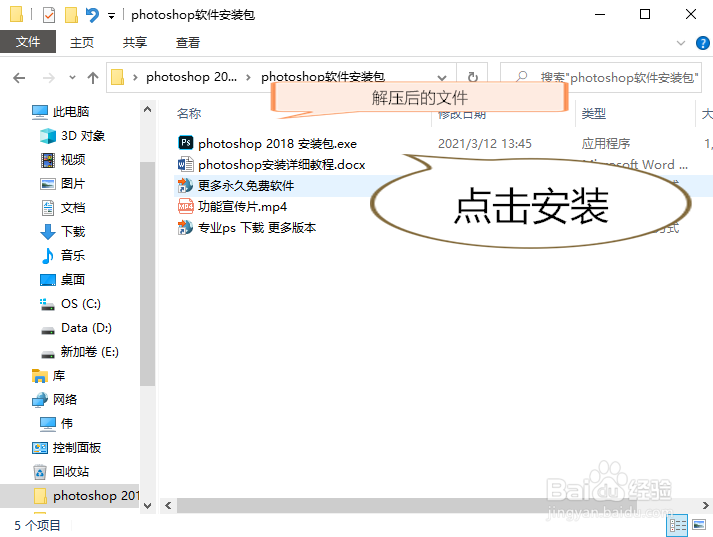713x537 pixels.
Task: Click the Undo quick access icon
Action: 93,15
